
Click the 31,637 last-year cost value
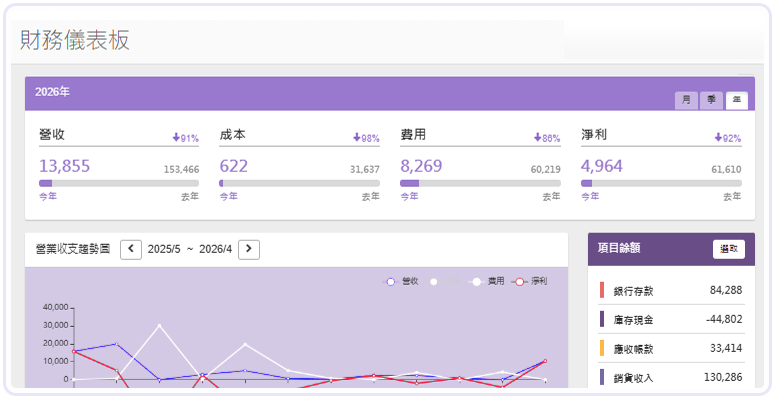point(365,169)
